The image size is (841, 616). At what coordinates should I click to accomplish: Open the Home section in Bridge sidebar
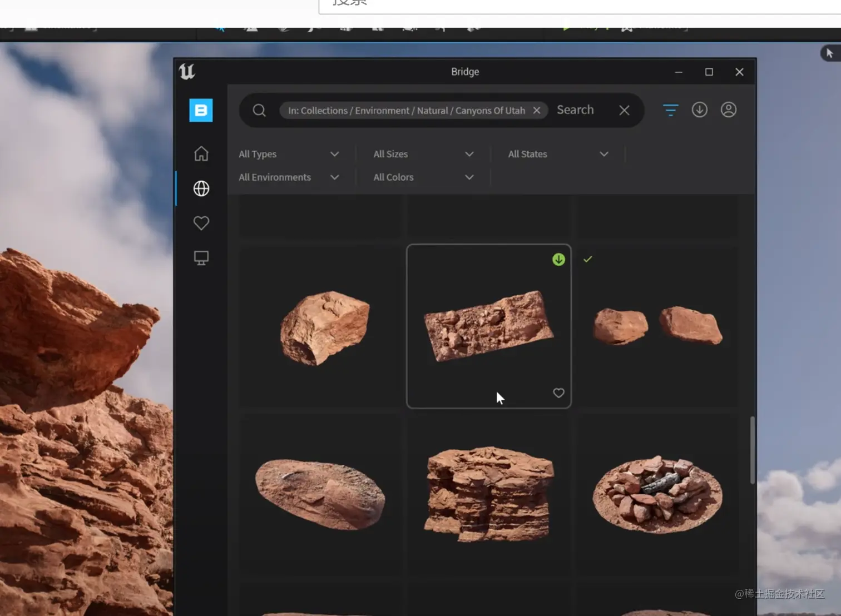click(201, 153)
